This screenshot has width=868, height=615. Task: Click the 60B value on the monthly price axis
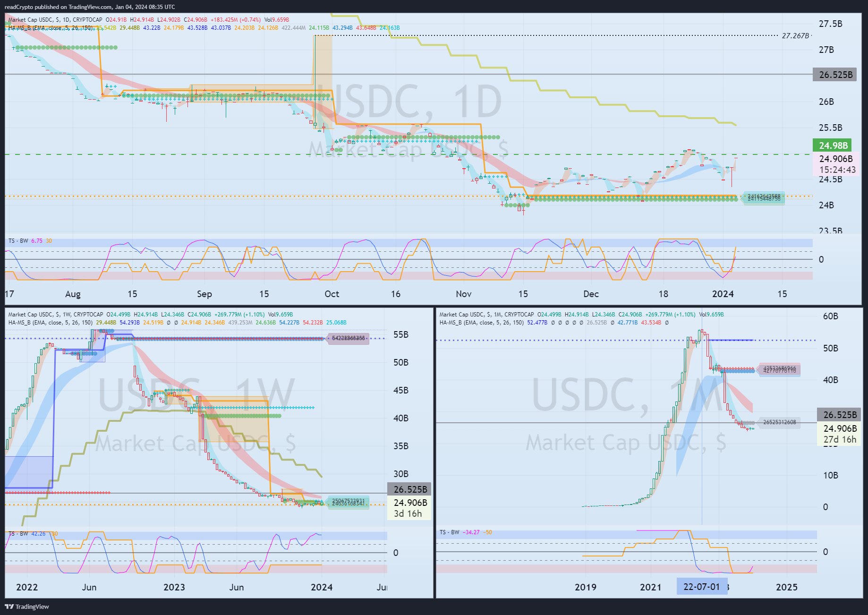831,316
